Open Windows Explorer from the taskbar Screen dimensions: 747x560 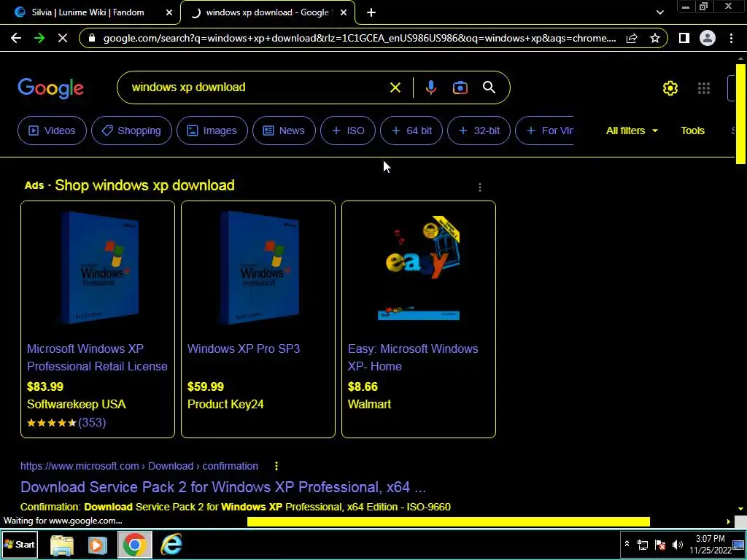tap(62, 545)
